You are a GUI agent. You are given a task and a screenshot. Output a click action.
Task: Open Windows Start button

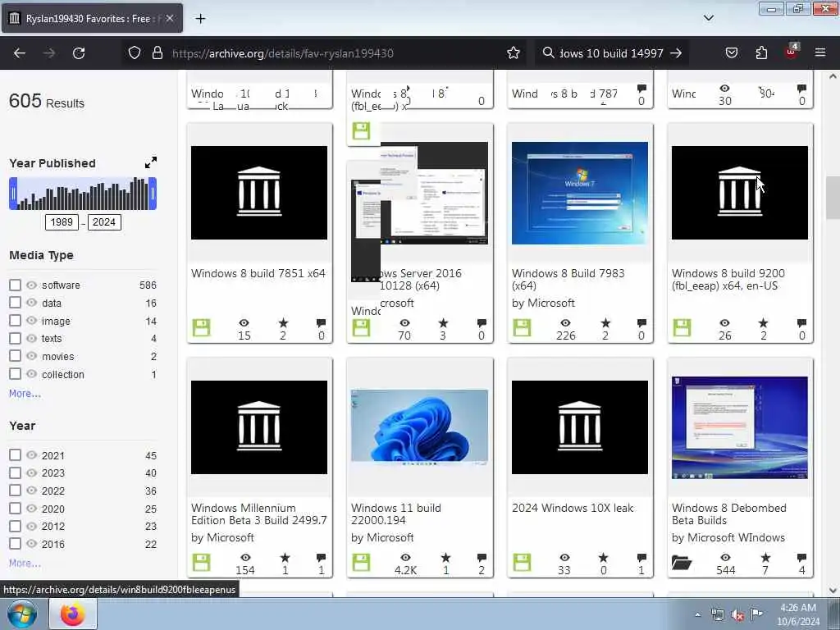pos(21,614)
